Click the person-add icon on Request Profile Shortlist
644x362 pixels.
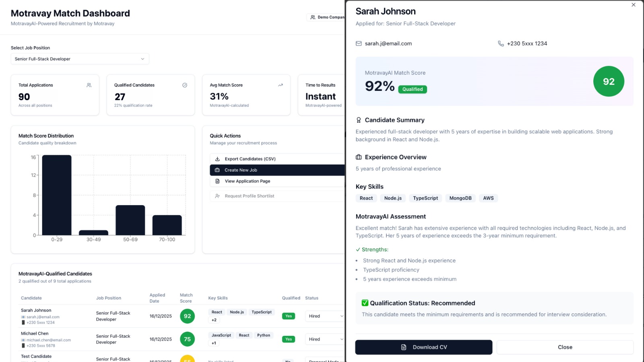217,196
